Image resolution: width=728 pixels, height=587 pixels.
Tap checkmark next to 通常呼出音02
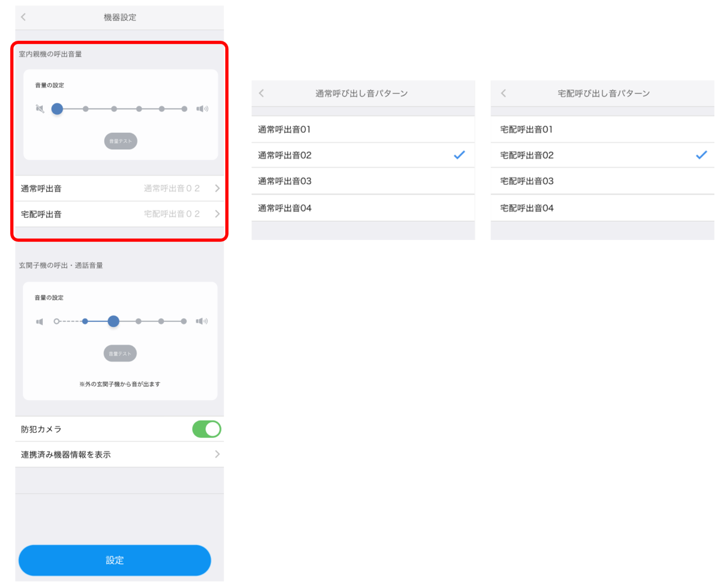[x=459, y=155]
